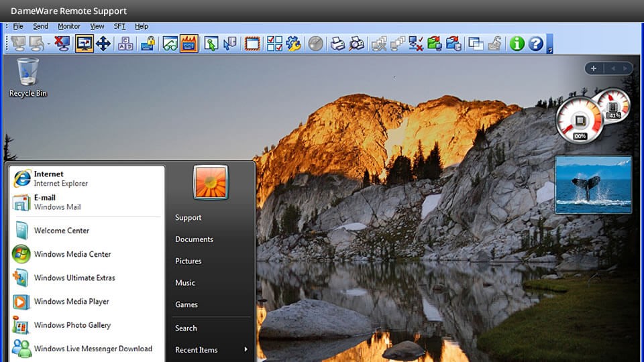Screen dimensions: 644x362
Task: Click the red dashed border window icon
Action: tap(252, 44)
